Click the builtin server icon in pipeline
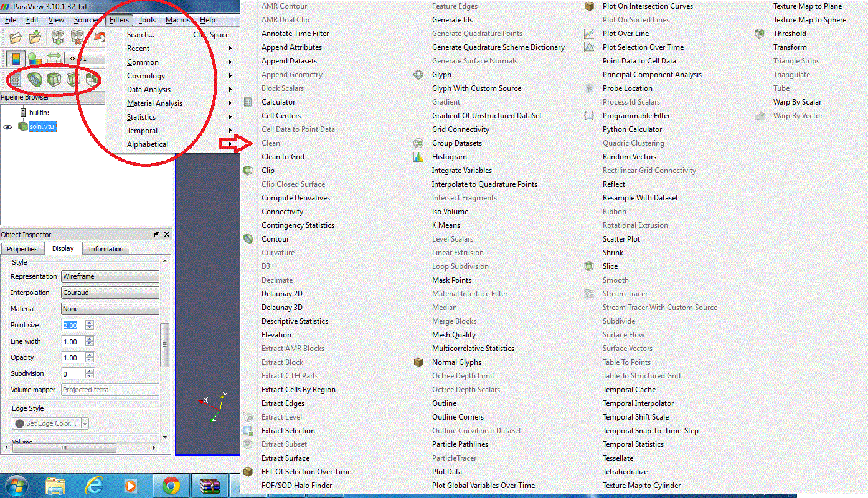Screen dimensions: 868x498 point(23,113)
